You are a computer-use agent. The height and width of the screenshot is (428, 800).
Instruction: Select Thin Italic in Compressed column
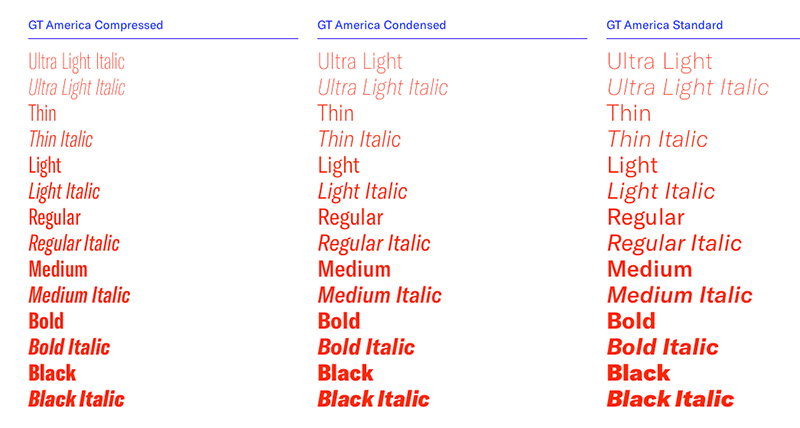click(x=61, y=139)
